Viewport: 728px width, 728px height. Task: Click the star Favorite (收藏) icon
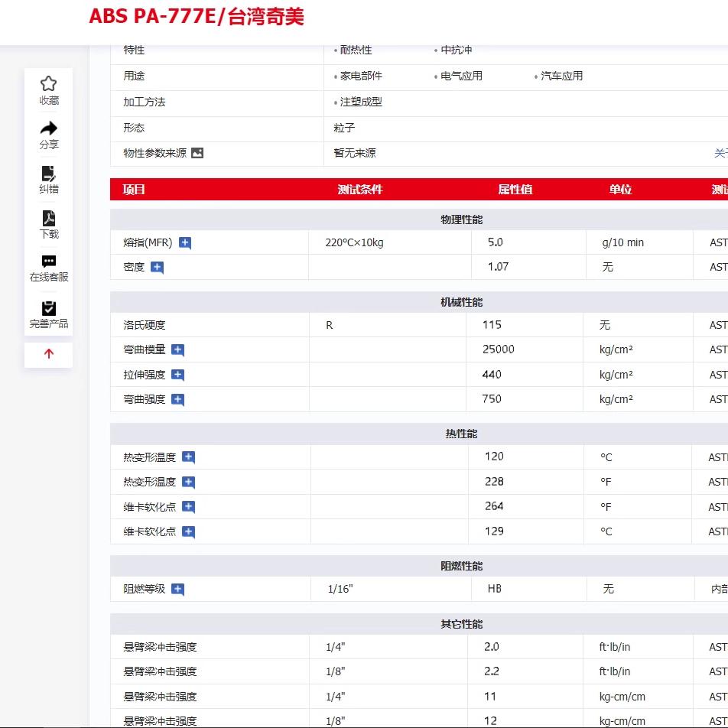49,83
